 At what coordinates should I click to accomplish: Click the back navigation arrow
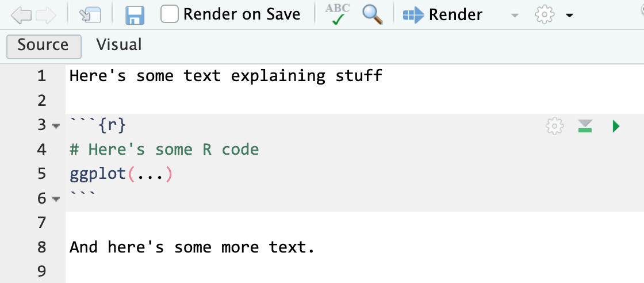(x=20, y=15)
